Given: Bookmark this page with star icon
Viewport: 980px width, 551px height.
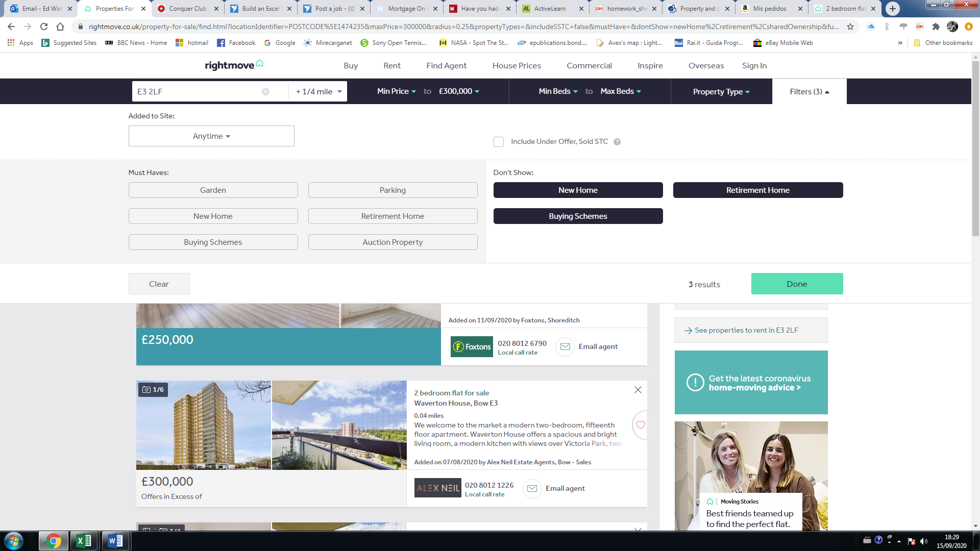Looking at the screenshot, I should (x=850, y=27).
